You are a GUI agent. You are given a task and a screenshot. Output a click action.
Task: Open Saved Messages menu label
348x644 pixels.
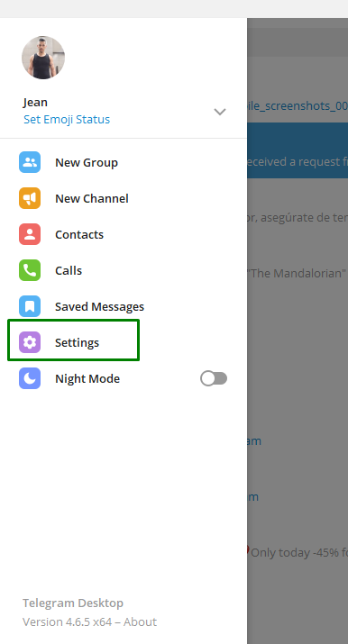click(99, 307)
